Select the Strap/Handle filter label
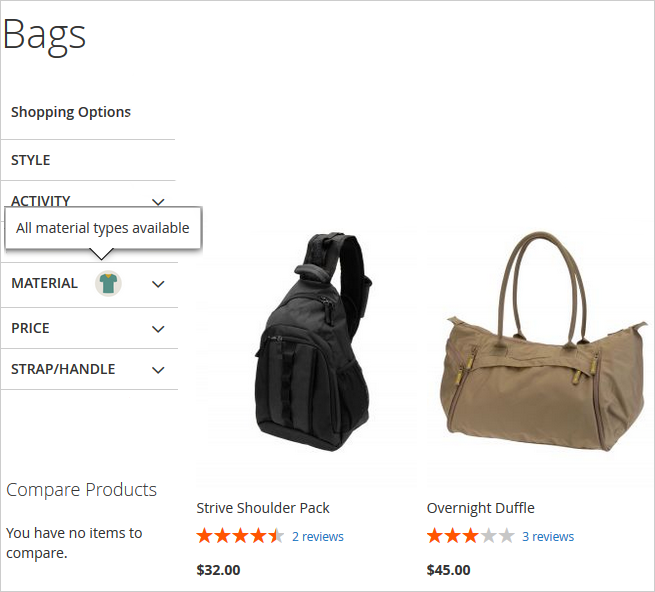Screen dimensions: 655x592 click(x=63, y=369)
